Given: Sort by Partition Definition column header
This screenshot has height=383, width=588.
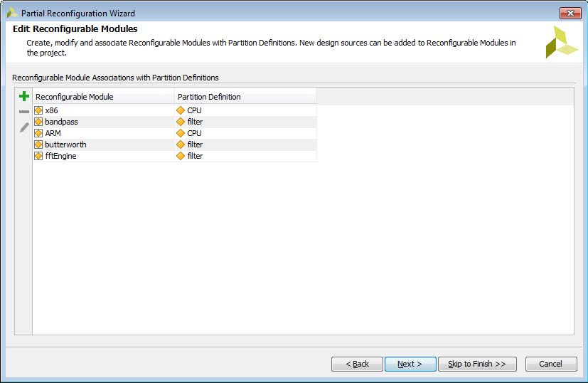Looking at the screenshot, I should click(245, 97).
